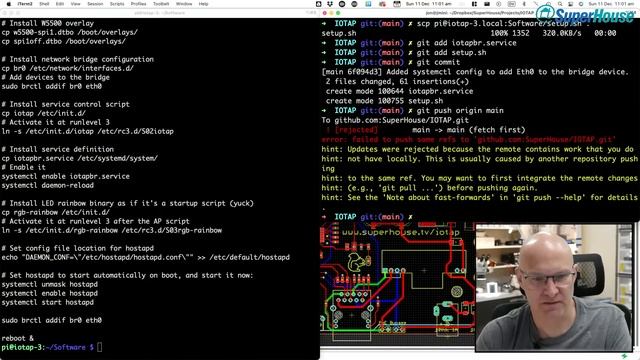Click 'systemctl daemon-reload' line
The image size is (640, 360).
click(47, 185)
